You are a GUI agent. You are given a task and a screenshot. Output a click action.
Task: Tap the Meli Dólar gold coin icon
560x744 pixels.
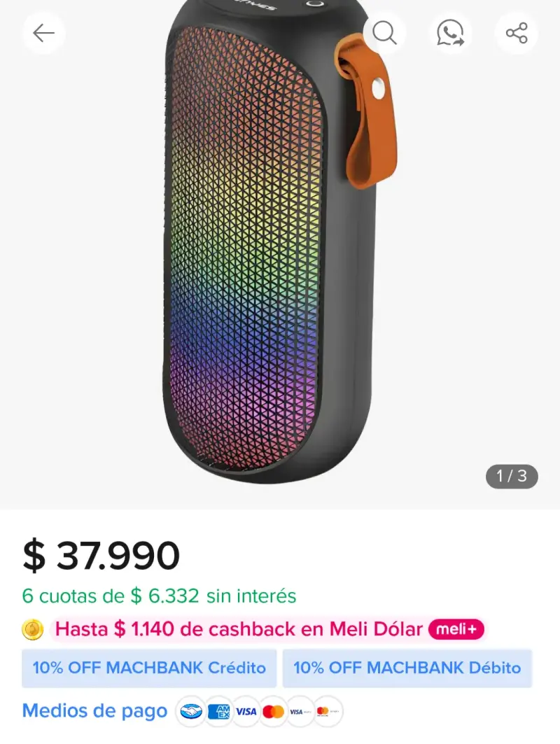[x=33, y=630]
